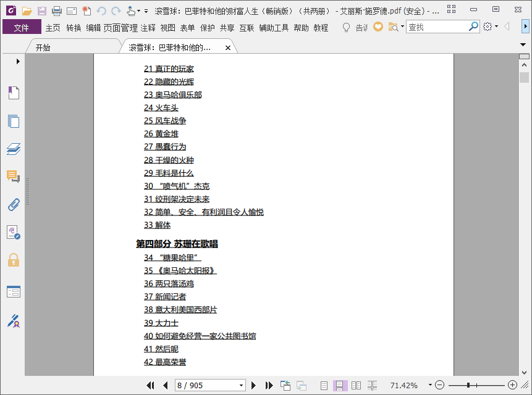Image resolution: width=532 pixels, height=395 pixels.
Task: Open the Comments panel icon
Action: 14,177
